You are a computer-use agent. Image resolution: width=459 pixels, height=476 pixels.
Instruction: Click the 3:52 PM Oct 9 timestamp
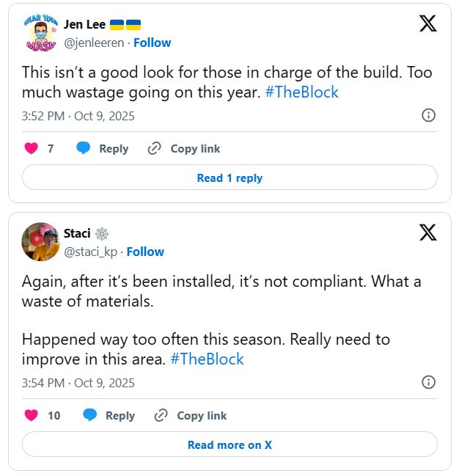(x=78, y=116)
